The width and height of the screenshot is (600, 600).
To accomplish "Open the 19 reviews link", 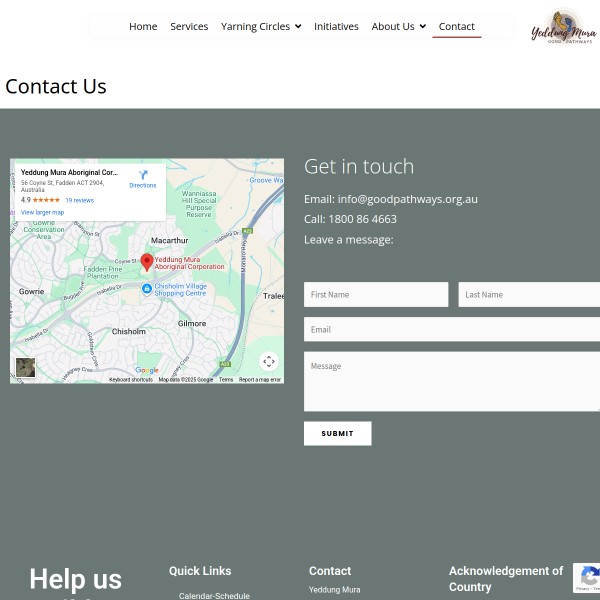I will 79,200.
